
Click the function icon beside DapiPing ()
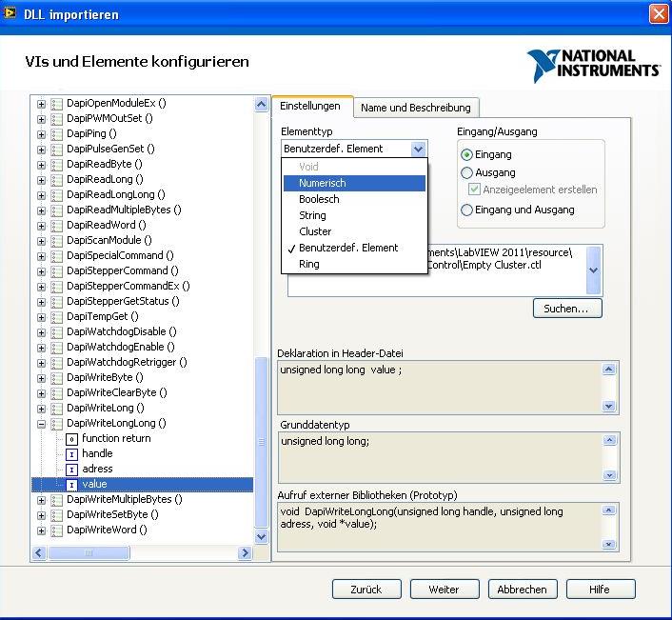tap(57, 133)
